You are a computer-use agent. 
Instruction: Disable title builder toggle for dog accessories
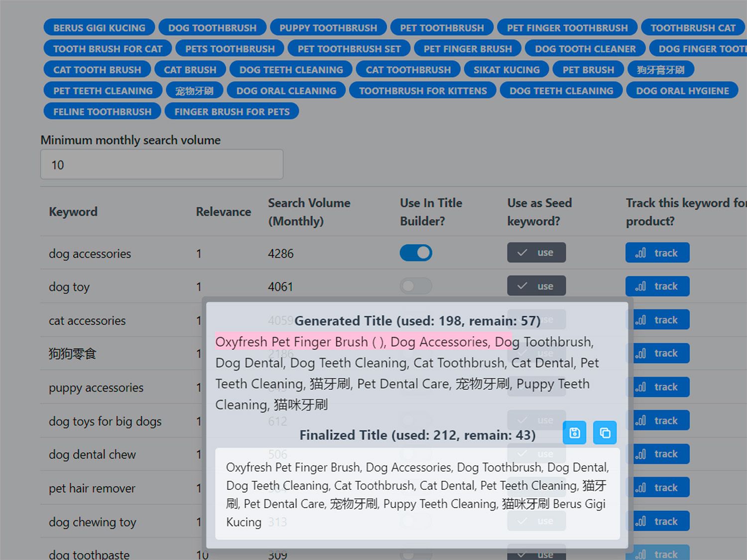click(x=416, y=253)
